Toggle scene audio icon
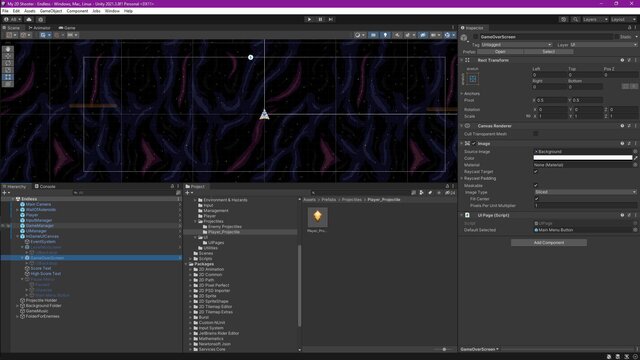The image size is (640, 360). pyautogui.click(x=397, y=35)
